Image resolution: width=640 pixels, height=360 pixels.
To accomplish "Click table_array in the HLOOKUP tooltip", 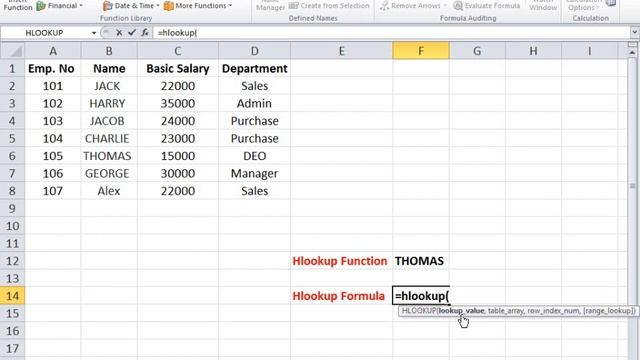I will coord(505,311).
